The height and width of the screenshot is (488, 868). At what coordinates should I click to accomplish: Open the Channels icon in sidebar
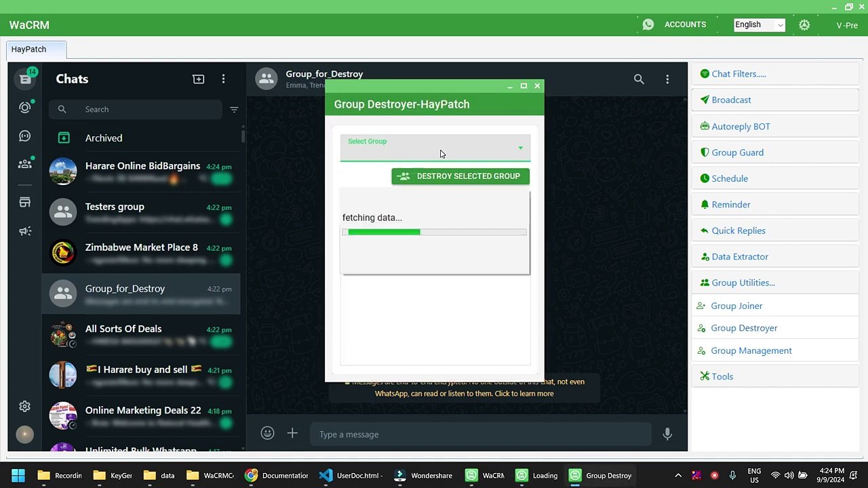tap(25, 136)
